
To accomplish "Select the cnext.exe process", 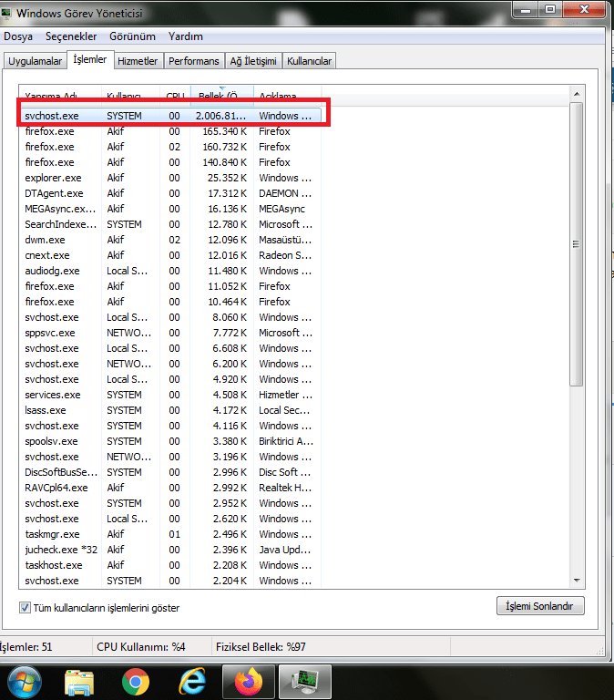I will 170,255.
